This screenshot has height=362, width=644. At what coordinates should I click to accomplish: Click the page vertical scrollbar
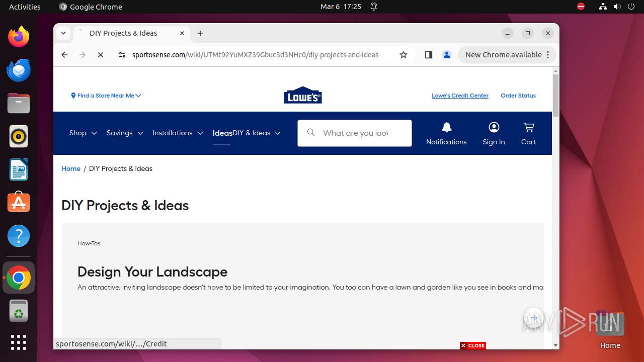click(x=555, y=96)
